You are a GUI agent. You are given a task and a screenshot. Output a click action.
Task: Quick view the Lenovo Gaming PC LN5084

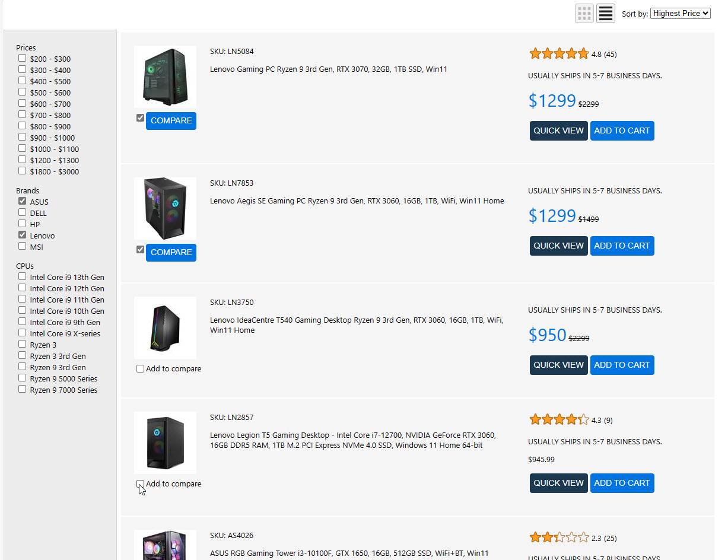click(x=558, y=131)
